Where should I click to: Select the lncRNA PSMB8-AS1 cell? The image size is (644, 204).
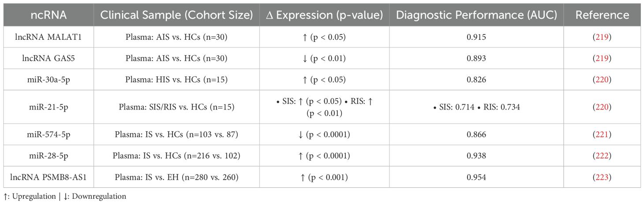click(49, 177)
